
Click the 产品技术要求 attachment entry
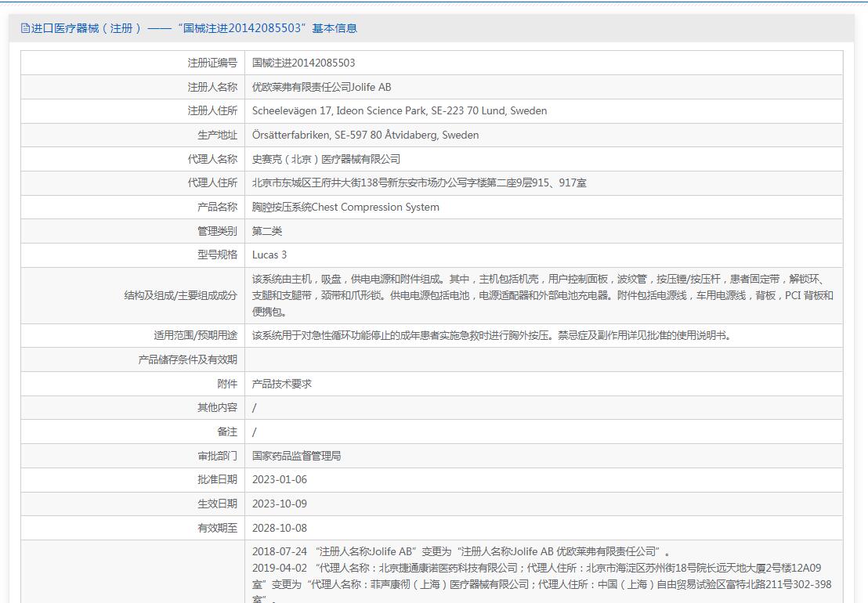[x=282, y=384]
